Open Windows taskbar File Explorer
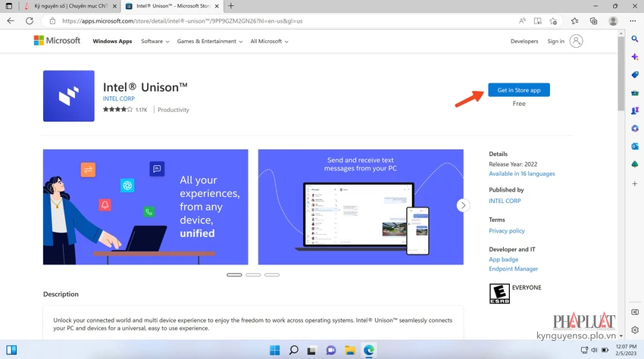The image size is (644, 359). 350,350
